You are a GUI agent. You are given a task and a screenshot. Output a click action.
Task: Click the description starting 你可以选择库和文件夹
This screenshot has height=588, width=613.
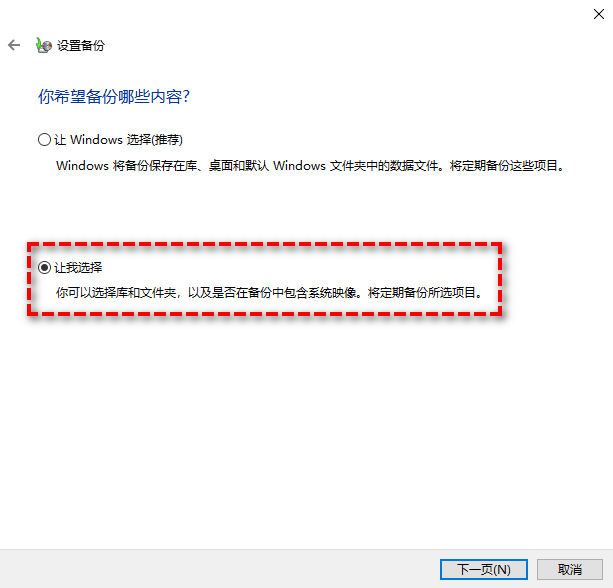[x=270, y=292]
